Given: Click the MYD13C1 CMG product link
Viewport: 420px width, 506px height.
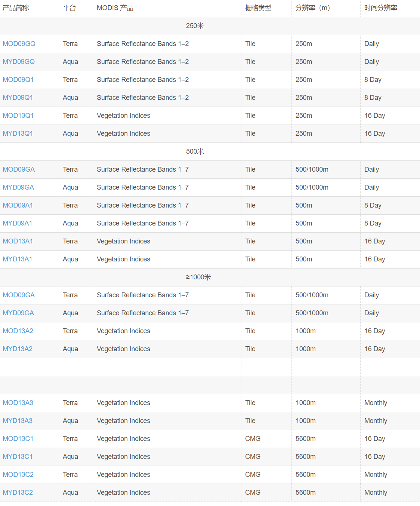Looking at the screenshot, I should coord(18,457).
